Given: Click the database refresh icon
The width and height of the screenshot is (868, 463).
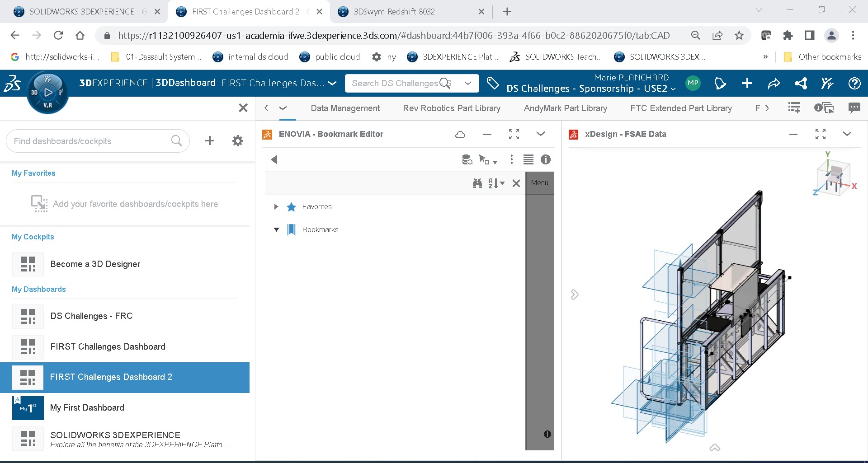Looking at the screenshot, I should 467,159.
